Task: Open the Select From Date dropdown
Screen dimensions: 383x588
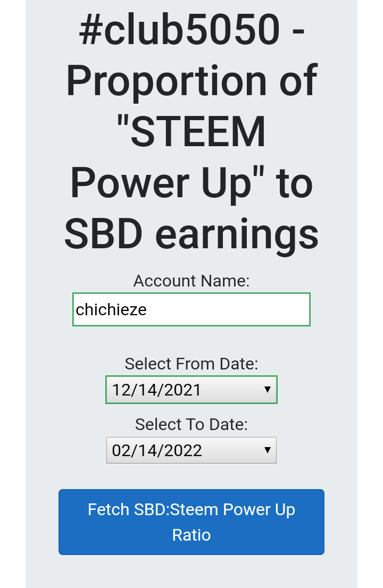Action: (x=191, y=390)
